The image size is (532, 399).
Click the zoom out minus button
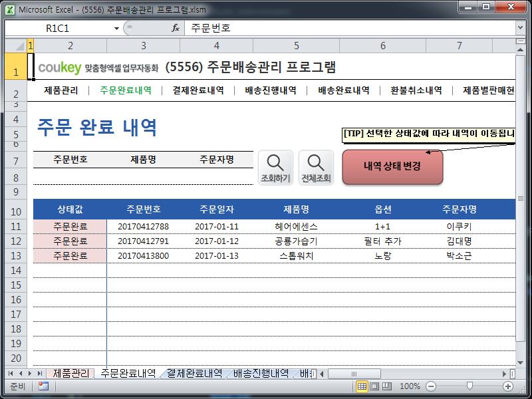(x=431, y=386)
